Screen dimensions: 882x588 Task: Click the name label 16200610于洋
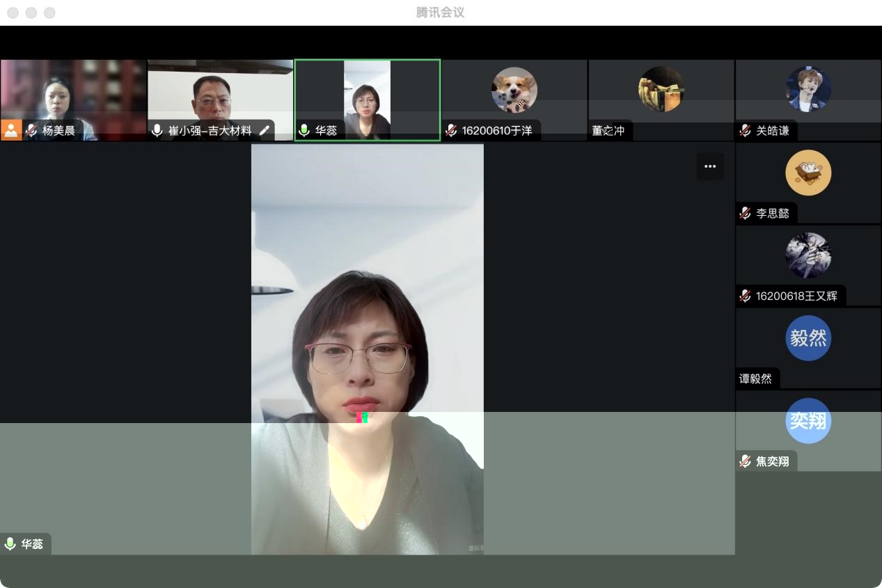pos(497,130)
